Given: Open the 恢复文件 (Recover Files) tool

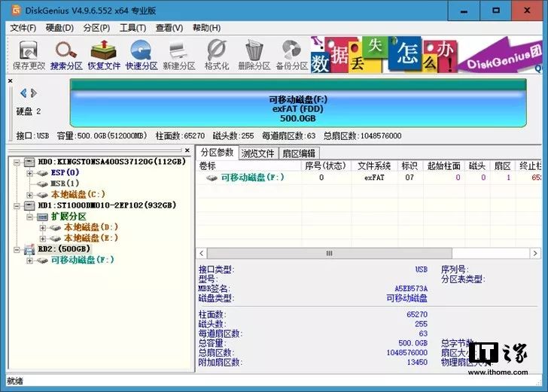Looking at the screenshot, I should [104, 54].
